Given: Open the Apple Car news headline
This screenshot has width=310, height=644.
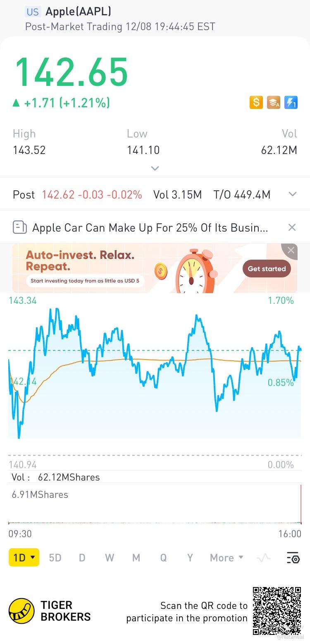Looking at the screenshot, I should pyautogui.click(x=150, y=227).
